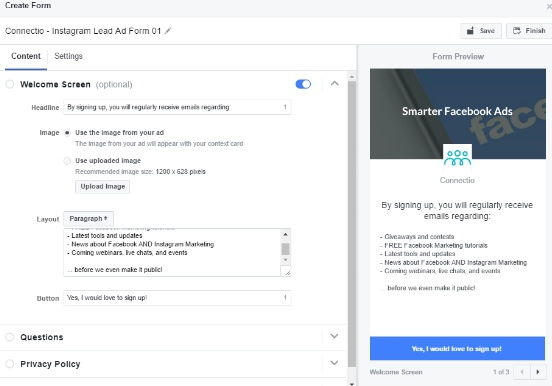Click main panel scroll up arrow
The height and width of the screenshot is (386, 552).
tap(352, 76)
